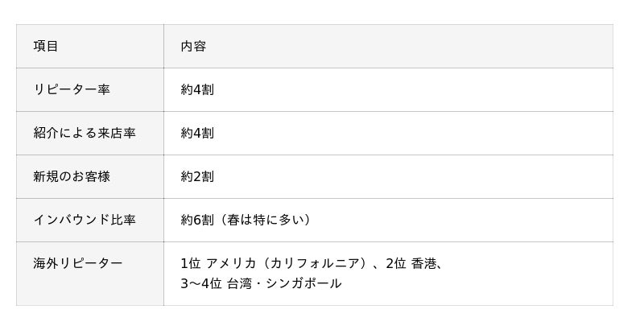This screenshot has height=330, width=644.
Task: Click the word 香港
Action: coord(424,263)
